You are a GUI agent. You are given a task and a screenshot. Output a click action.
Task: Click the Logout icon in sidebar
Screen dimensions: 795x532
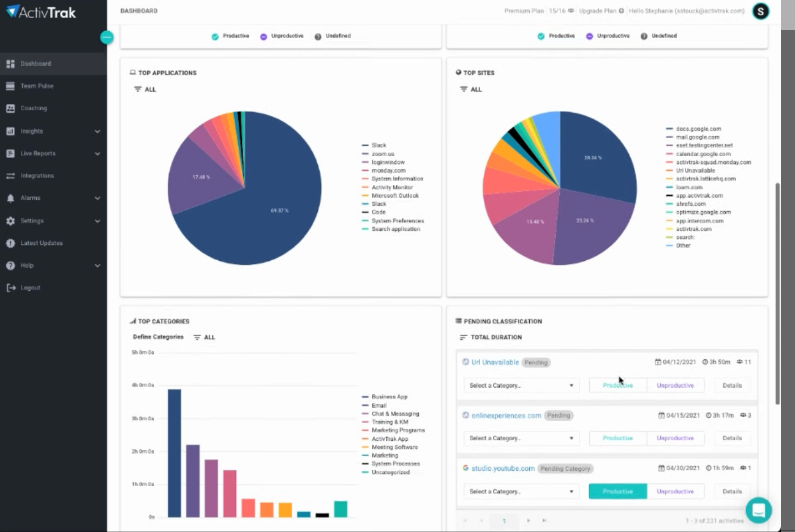[10, 288]
